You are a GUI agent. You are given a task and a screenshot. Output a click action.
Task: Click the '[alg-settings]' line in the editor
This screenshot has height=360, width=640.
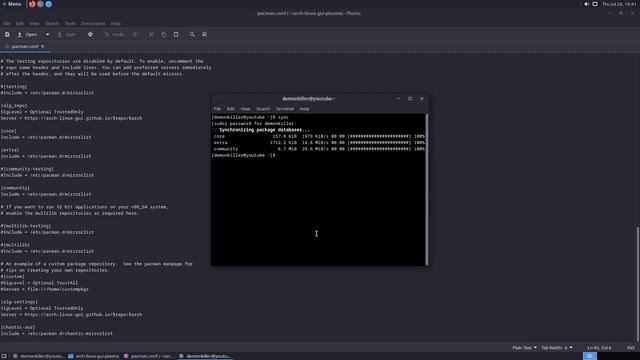[19, 302]
